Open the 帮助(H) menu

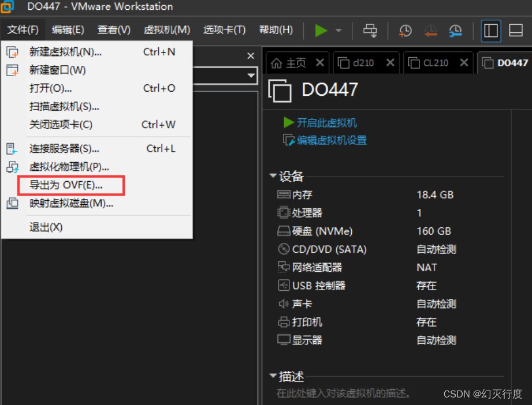pyautogui.click(x=276, y=30)
